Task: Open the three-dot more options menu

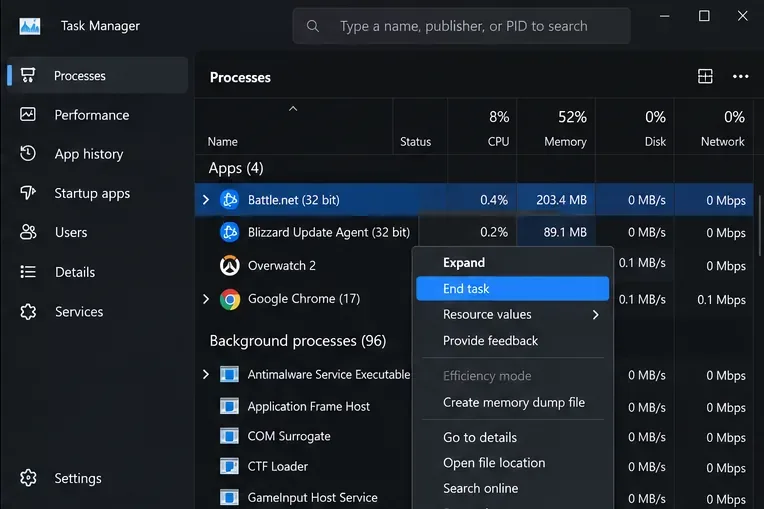Action: [740, 76]
